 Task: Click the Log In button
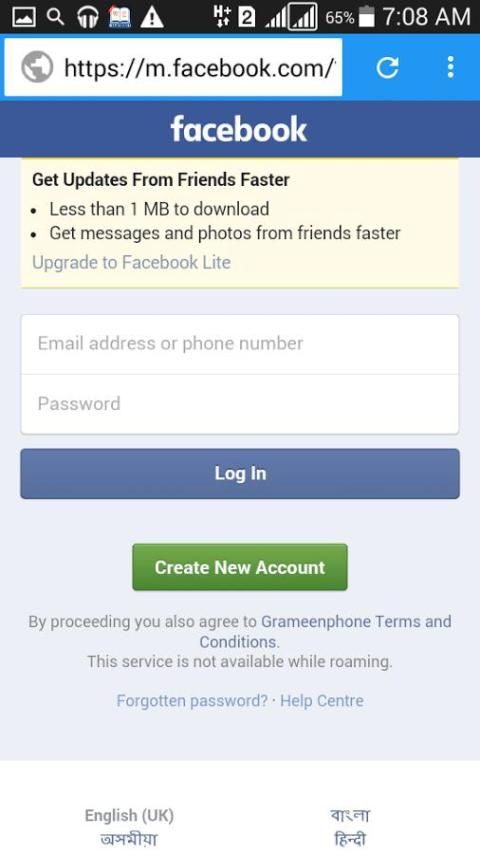(240, 473)
